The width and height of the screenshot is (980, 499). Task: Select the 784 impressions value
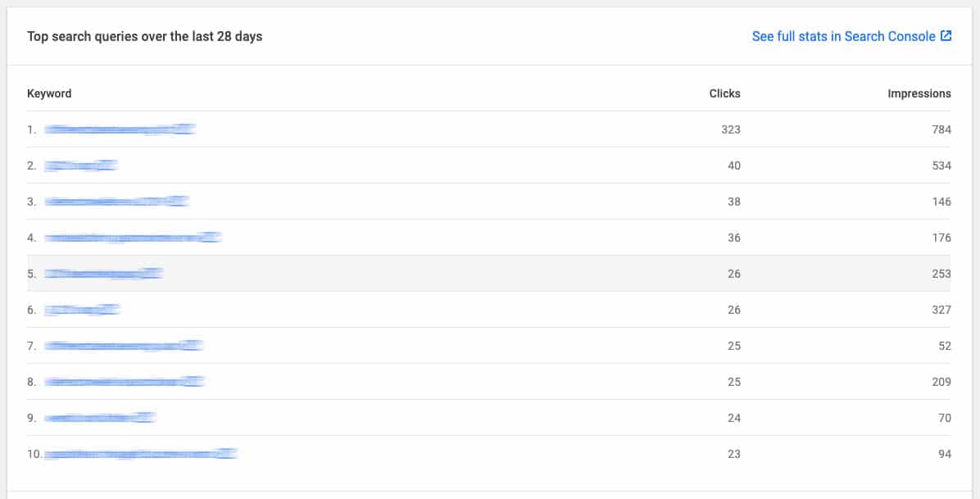click(941, 129)
